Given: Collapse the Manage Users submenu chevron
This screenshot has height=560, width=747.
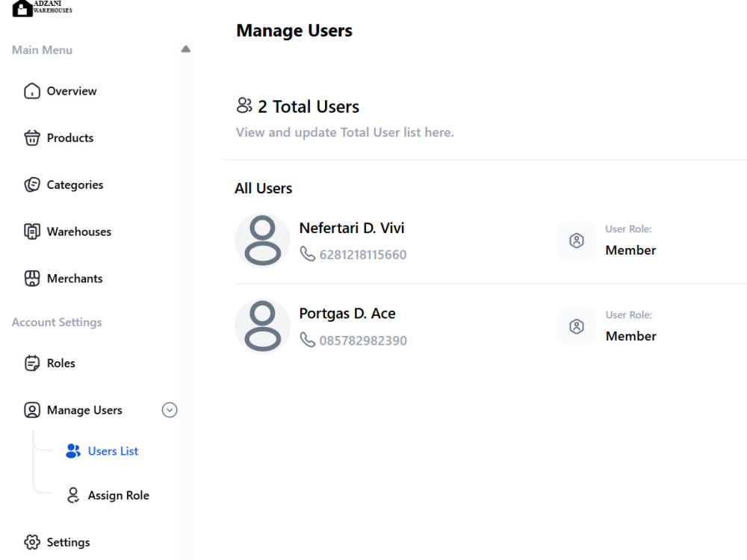Looking at the screenshot, I should coord(169,410).
